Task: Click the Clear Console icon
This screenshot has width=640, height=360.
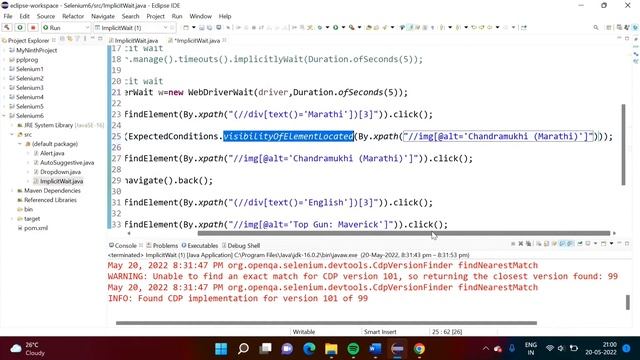Action: 539,244
